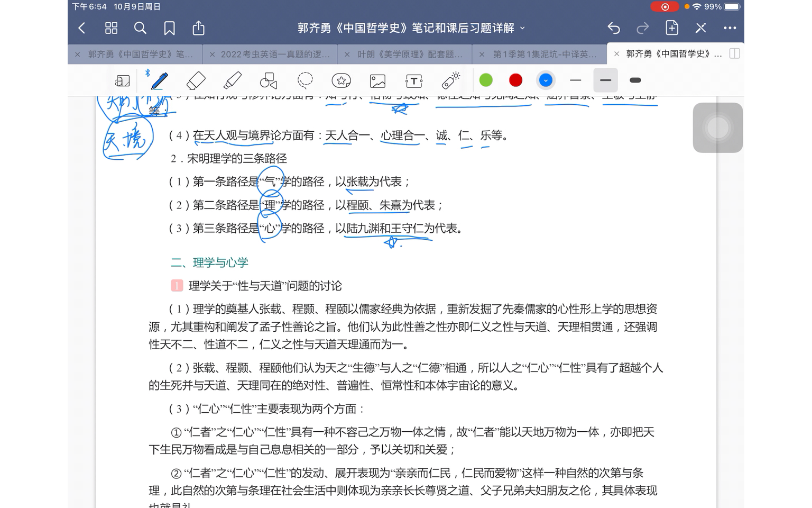The height and width of the screenshot is (508, 812).
Task: Redo the last action
Action: tap(643, 28)
